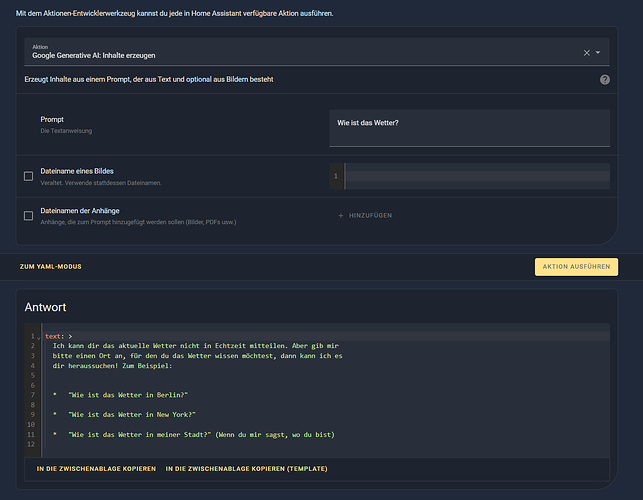Click the response line mentioning Berlin
The width and height of the screenshot is (643, 500).
tap(120, 395)
